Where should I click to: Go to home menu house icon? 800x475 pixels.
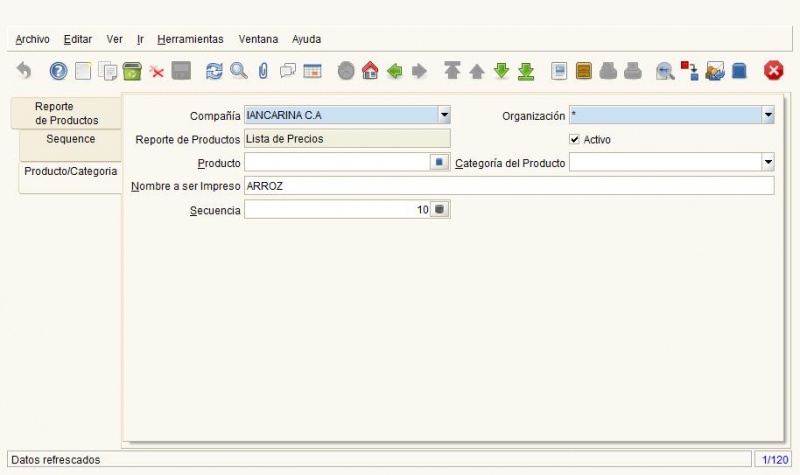(370, 70)
